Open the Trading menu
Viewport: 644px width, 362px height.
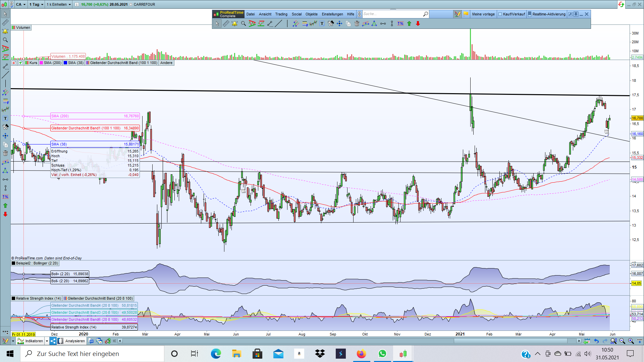(281, 14)
